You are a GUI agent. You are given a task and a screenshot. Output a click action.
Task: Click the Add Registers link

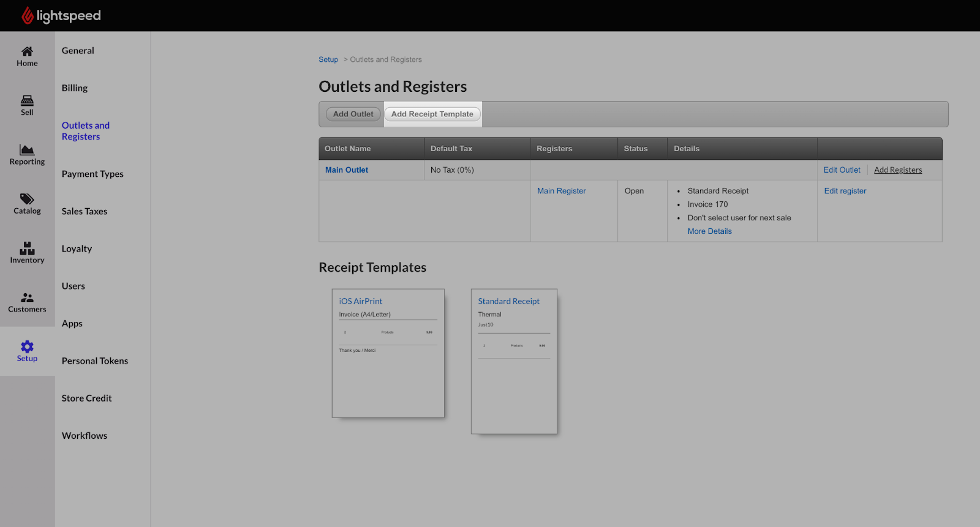(x=898, y=170)
